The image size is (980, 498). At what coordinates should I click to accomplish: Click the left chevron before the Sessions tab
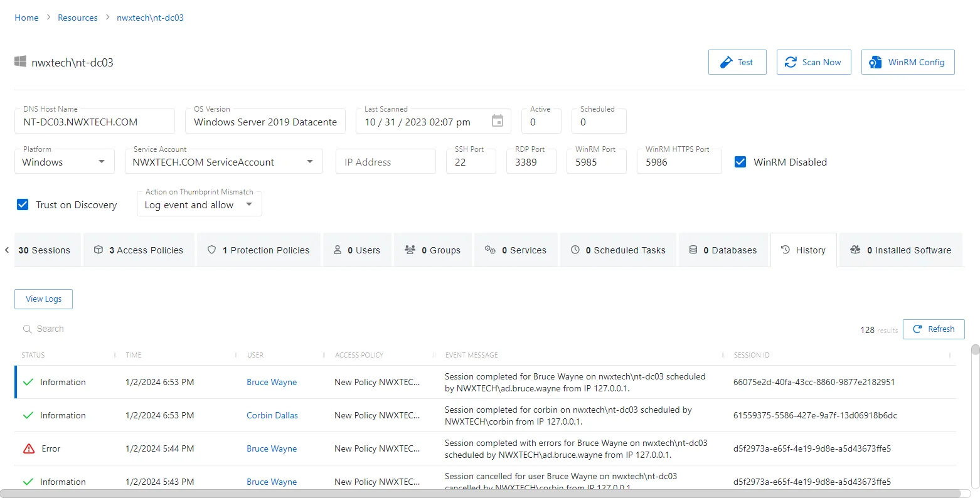7,250
